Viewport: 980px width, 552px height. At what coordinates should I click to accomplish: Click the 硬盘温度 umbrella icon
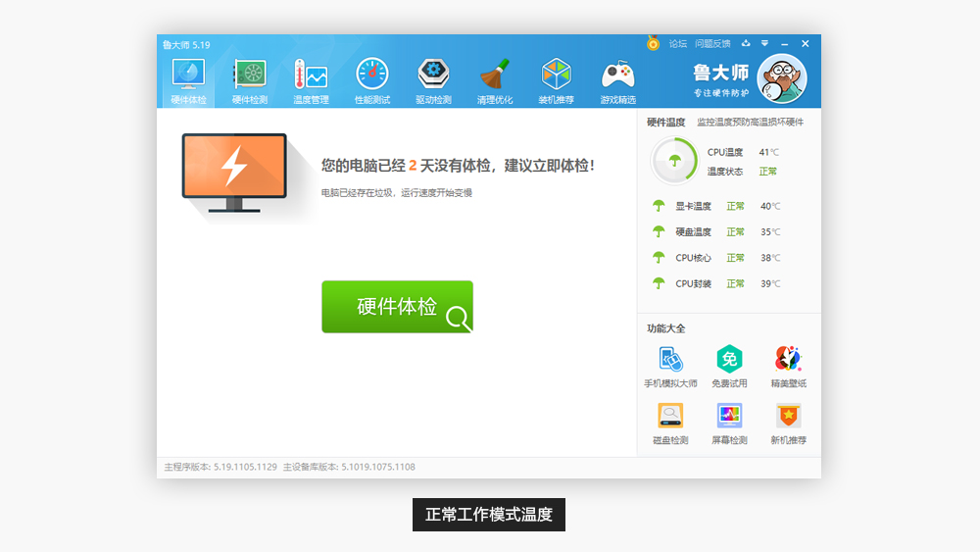point(659,231)
